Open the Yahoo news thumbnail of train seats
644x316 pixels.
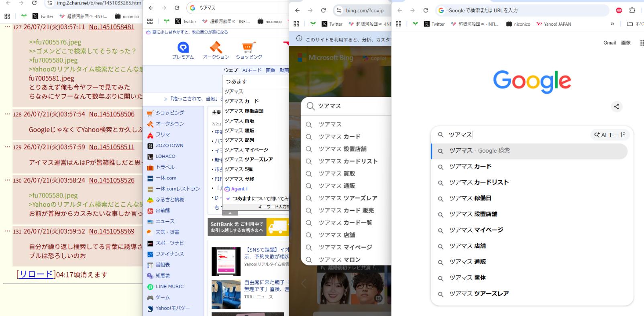click(x=226, y=294)
